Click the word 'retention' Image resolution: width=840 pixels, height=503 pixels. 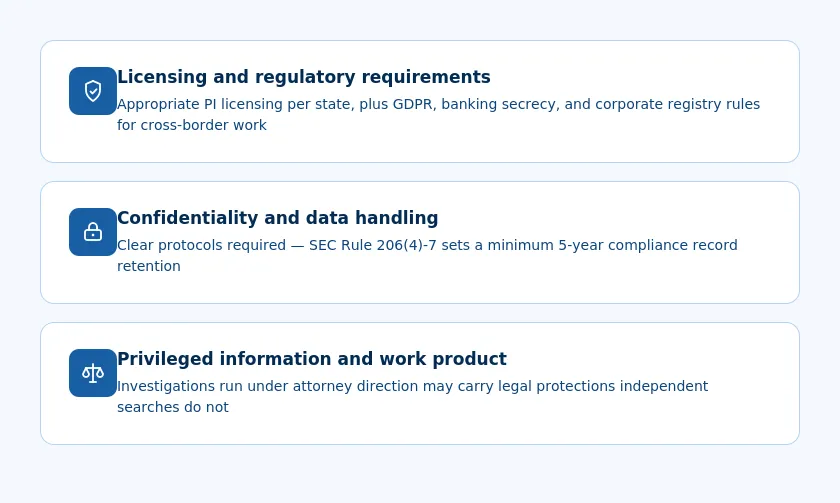149,266
